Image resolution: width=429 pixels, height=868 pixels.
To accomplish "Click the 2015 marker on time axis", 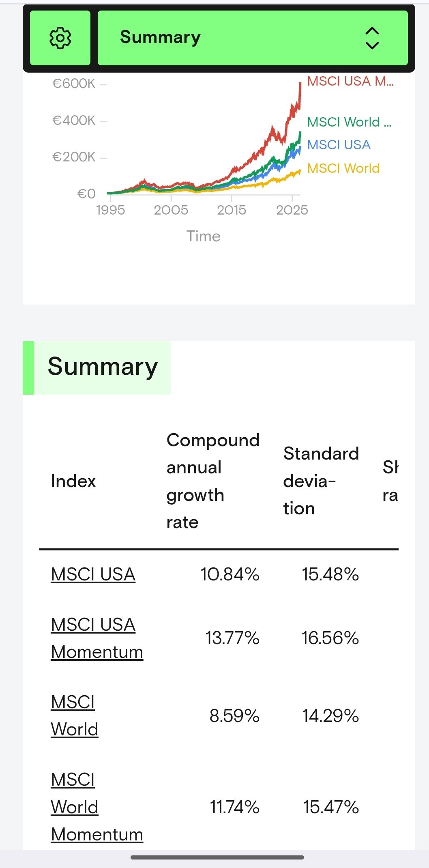I will pyautogui.click(x=232, y=210).
